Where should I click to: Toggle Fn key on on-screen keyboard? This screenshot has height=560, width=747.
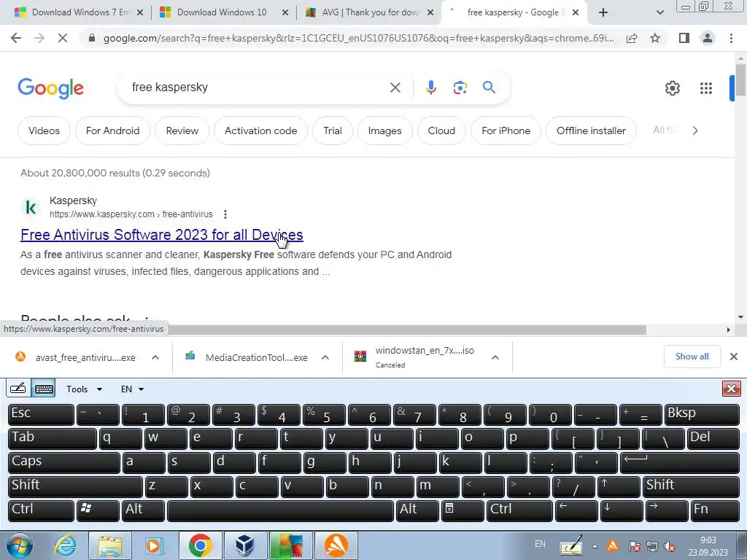pyautogui.click(x=715, y=510)
